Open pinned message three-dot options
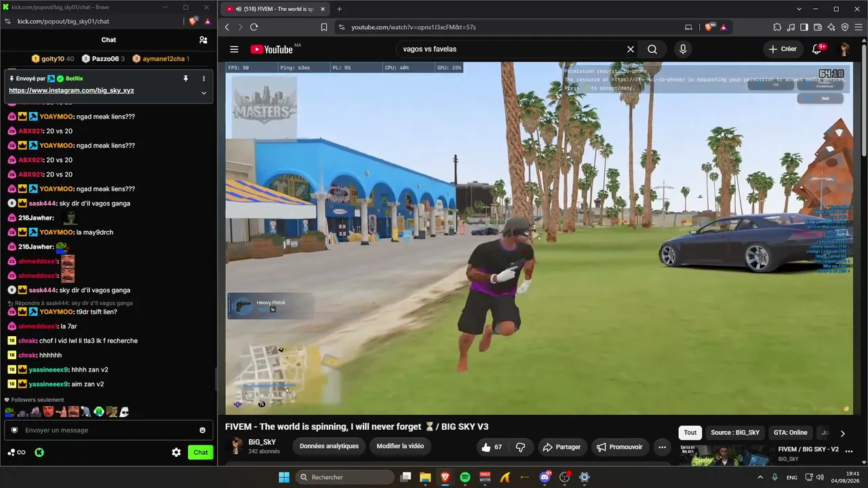Screen dimensions: 868x488 (x=203, y=79)
